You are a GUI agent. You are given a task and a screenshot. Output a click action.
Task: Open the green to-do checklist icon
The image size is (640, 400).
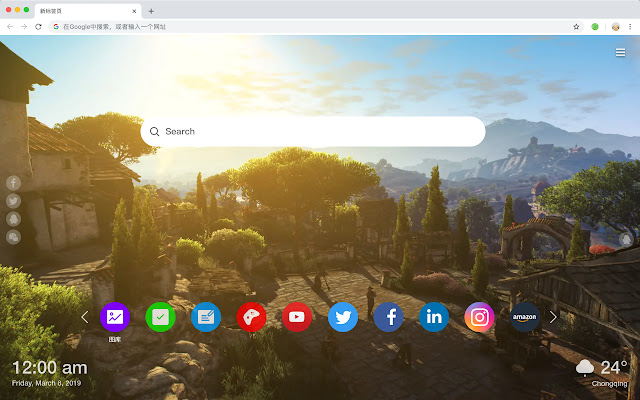[160, 317]
